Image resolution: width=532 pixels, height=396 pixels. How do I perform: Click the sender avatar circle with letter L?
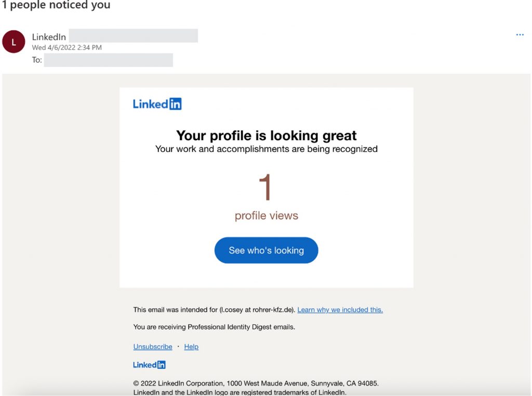pos(14,42)
